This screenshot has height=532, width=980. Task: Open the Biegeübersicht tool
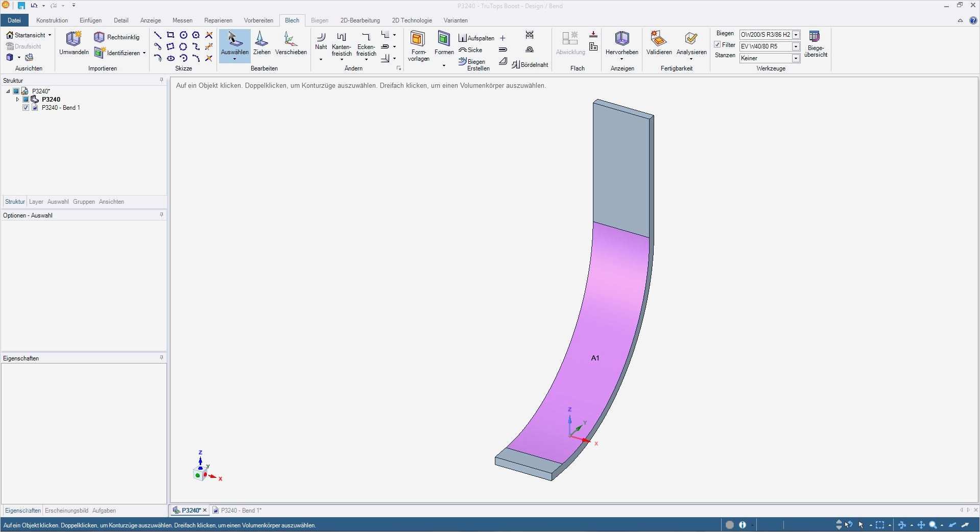point(815,44)
